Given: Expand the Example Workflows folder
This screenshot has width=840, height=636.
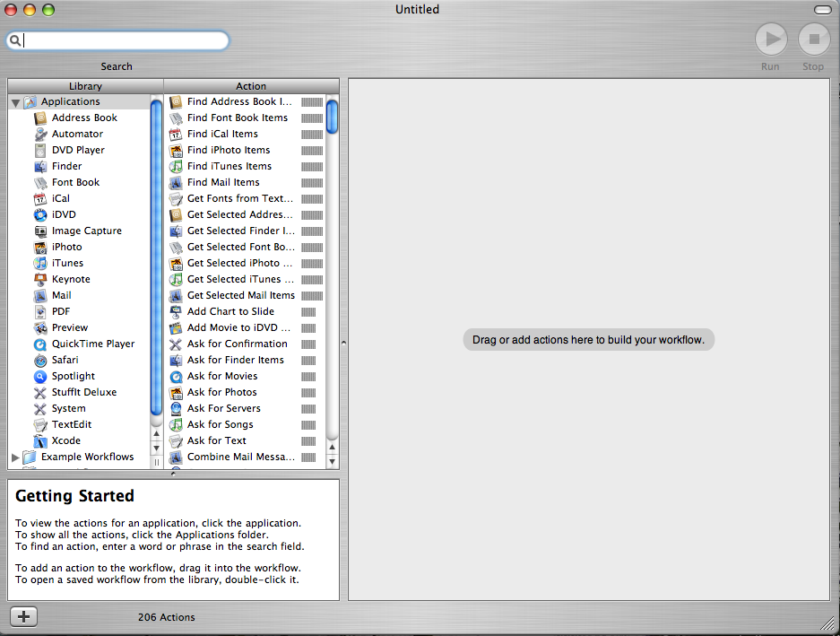Looking at the screenshot, I should (15, 457).
